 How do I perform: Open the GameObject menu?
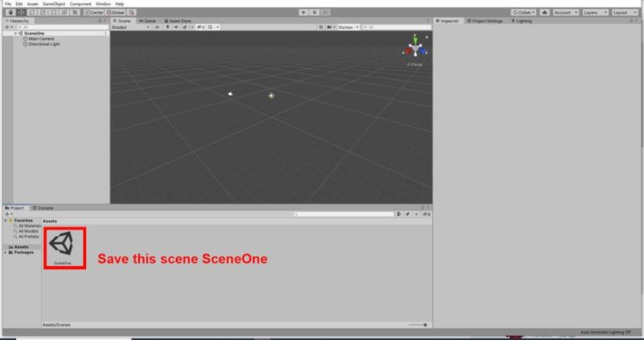[x=54, y=4]
